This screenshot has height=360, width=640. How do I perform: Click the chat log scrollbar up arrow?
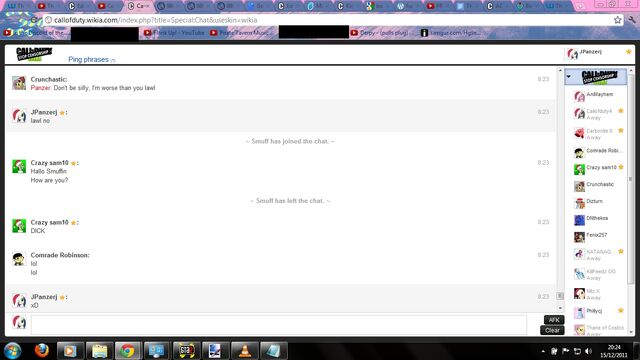(x=560, y=71)
